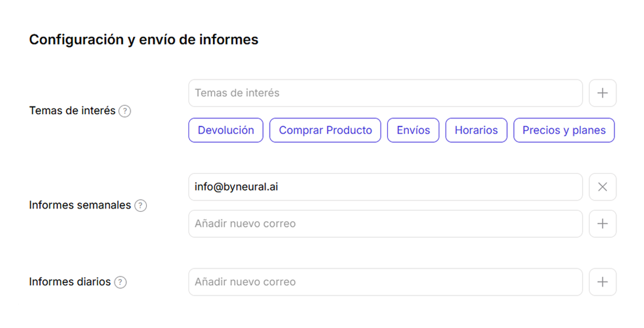Add a weekly report email via plus icon
The image size is (644, 328).
pyautogui.click(x=602, y=223)
